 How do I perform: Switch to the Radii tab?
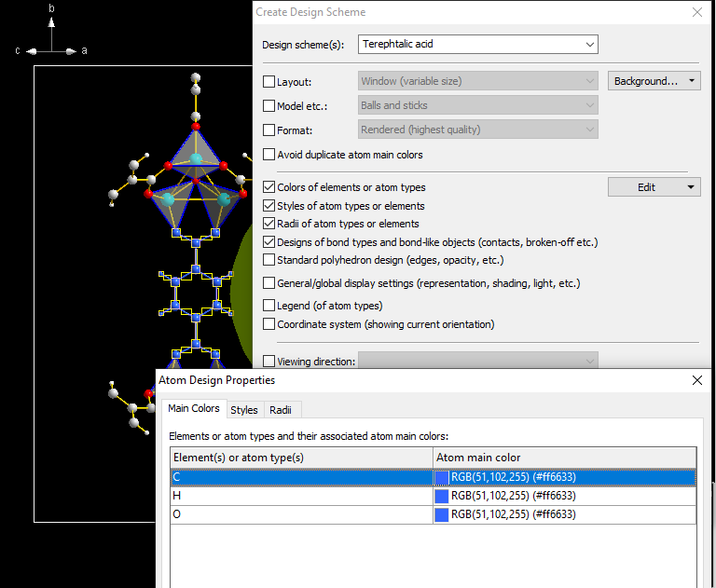click(280, 410)
